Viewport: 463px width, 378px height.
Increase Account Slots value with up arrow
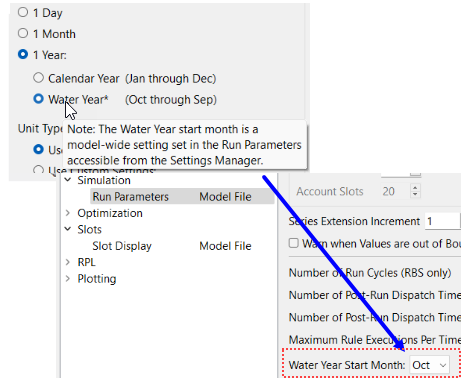(415, 188)
